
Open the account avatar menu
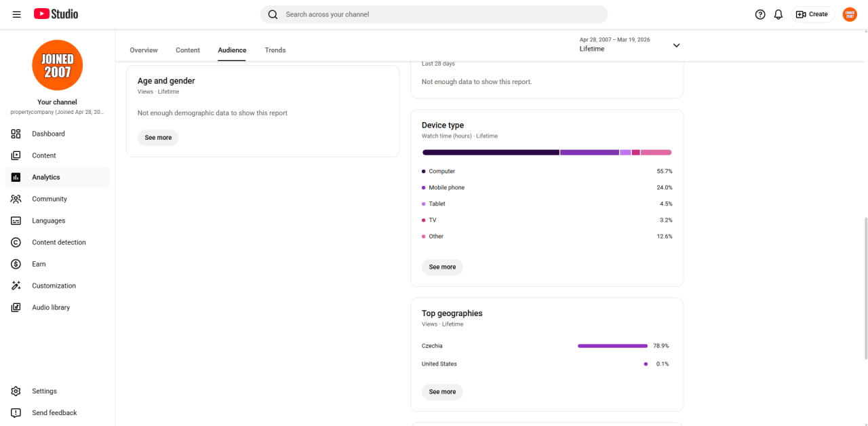click(x=850, y=14)
